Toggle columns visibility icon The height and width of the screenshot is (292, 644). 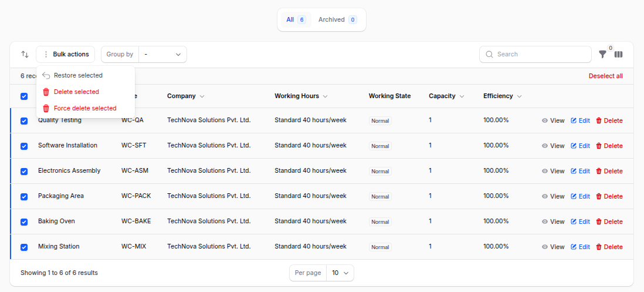(x=619, y=54)
